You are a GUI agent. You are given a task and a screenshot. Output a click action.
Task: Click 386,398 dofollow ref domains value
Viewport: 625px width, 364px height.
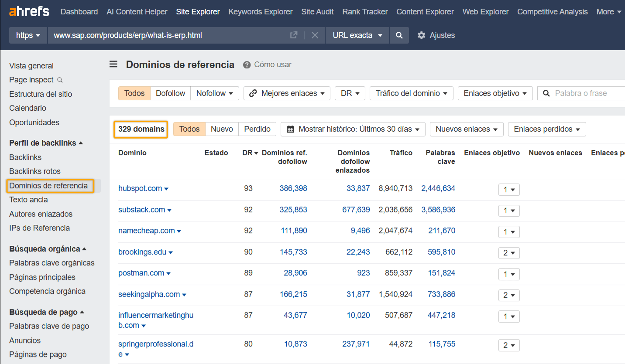[x=293, y=188]
